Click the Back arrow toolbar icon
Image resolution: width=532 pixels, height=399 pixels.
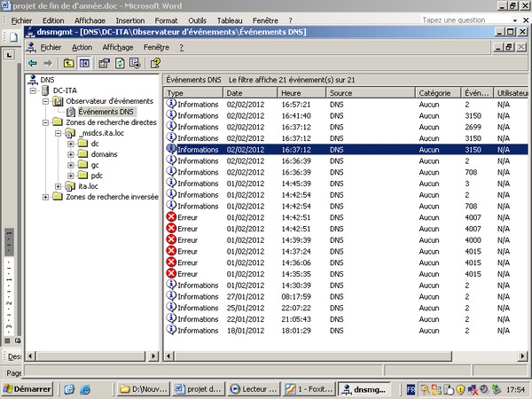[x=33, y=63]
